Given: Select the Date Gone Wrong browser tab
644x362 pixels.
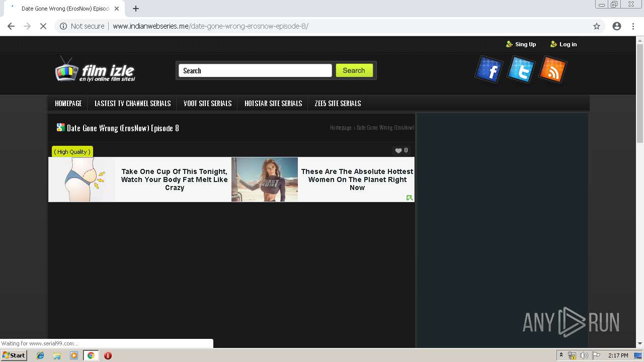Looking at the screenshot, I should click(65, 9).
